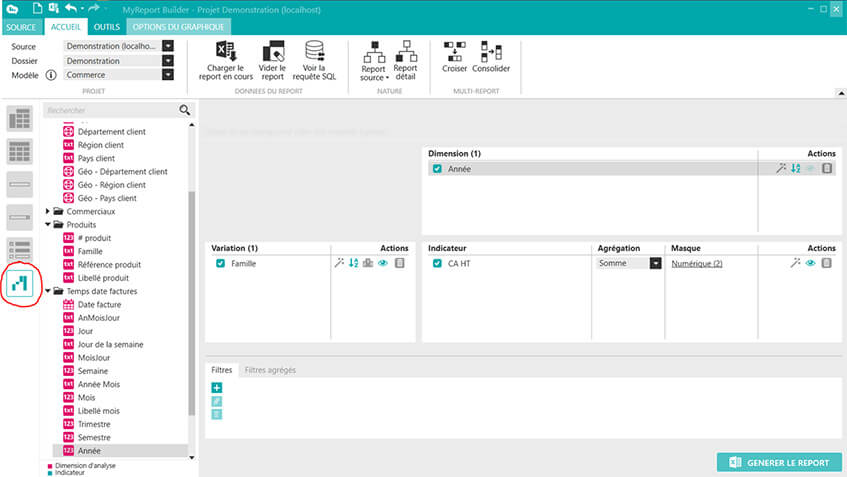
Task: Click the magnifier search icon above field tree
Action: tap(184, 110)
